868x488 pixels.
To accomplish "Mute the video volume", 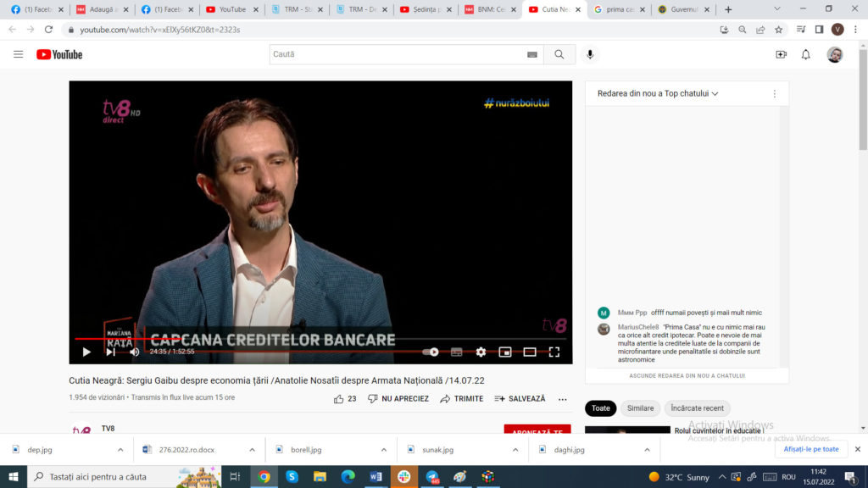I will point(135,352).
